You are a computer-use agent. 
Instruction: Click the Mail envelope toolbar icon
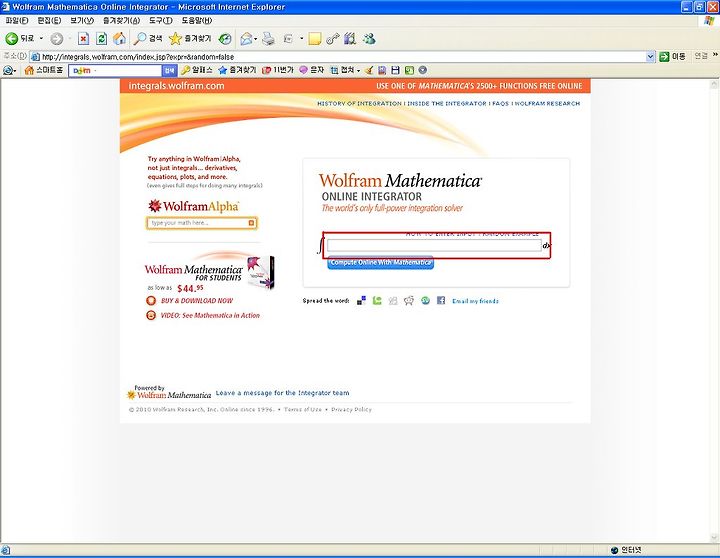point(246,39)
